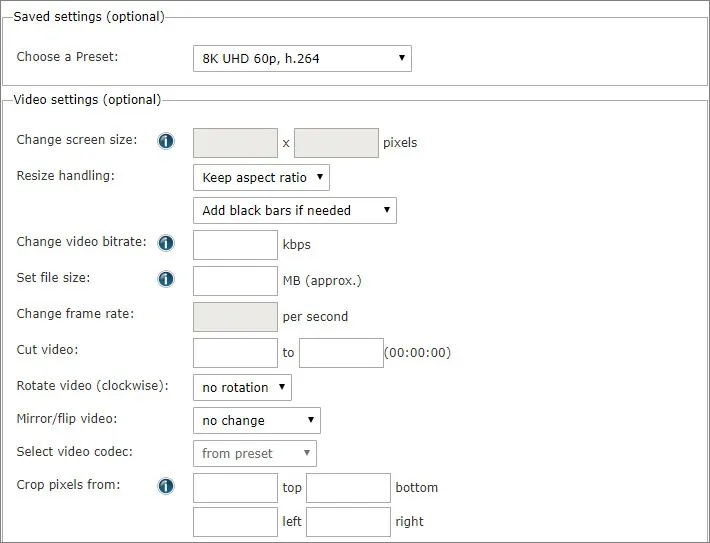The height and width of the screenshot is (543, 710).
Task: Click the screen height pixels field
Action: [336, 143]
